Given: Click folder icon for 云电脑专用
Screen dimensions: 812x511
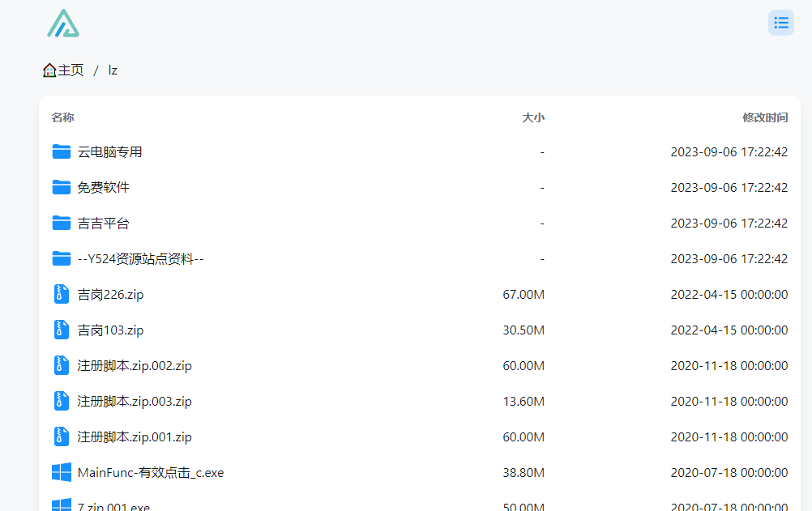Looking at the screenshot, I should click(62, 151).
